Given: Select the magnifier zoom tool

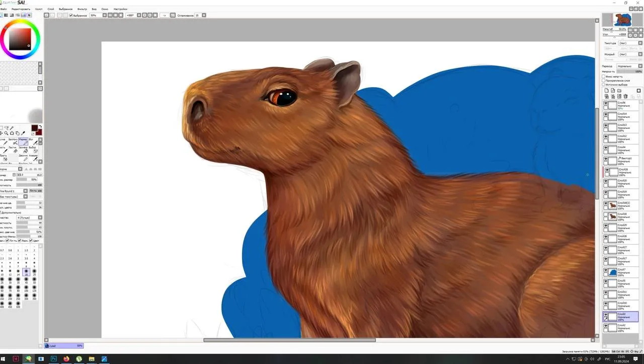Looking at the screenshot, I should pos(7,133).
